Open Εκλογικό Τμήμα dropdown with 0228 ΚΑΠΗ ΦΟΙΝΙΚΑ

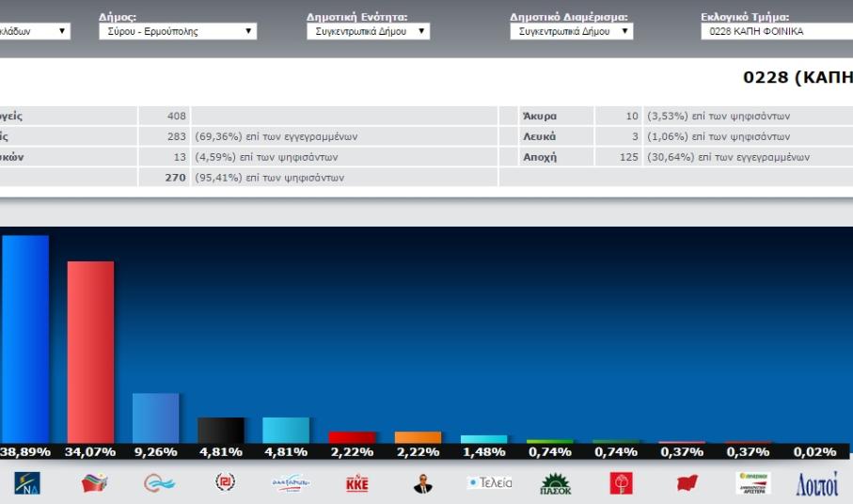[x=776, y=31]
